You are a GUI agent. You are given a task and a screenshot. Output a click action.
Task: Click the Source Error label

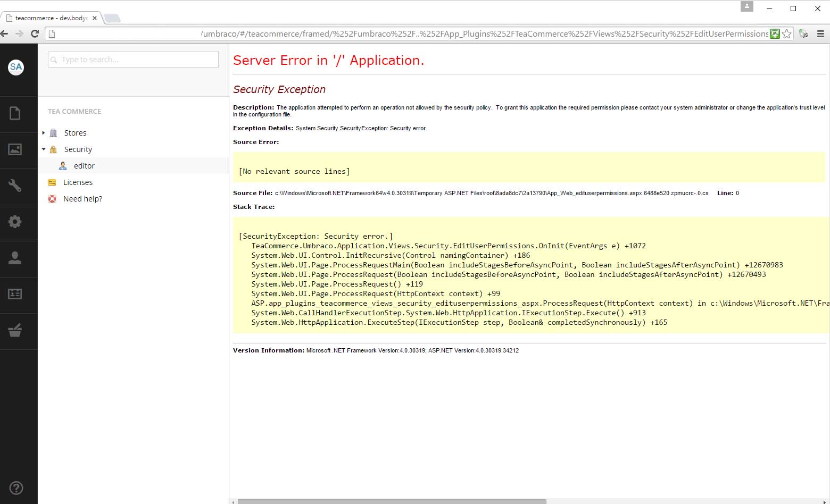[x=256, y=142]
